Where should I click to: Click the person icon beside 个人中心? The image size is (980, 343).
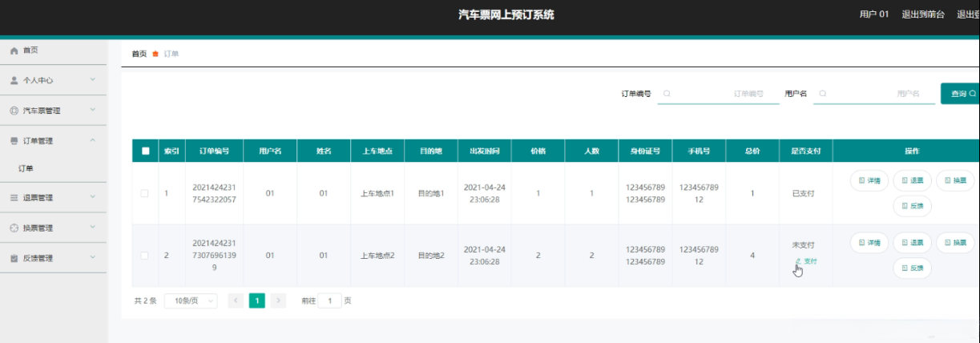point(14,80)
